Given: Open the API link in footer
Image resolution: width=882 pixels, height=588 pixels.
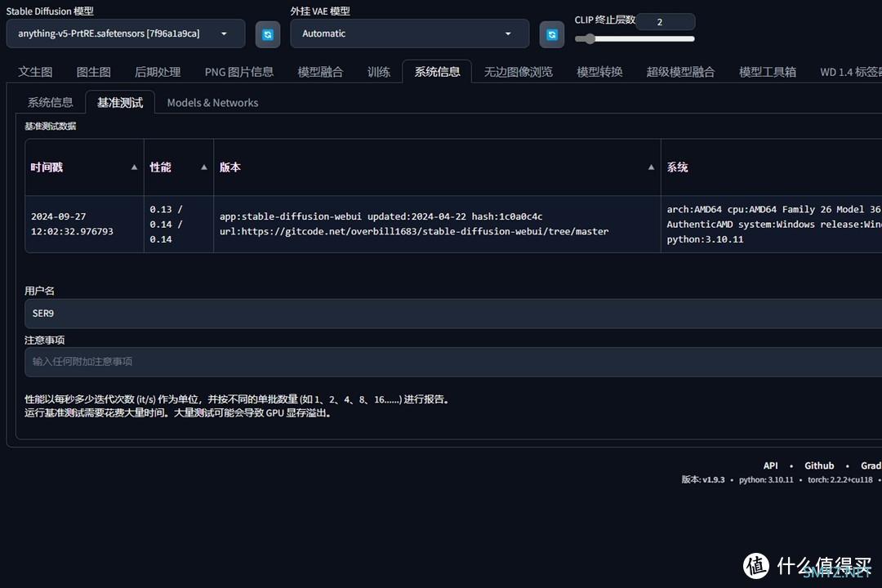Looking at the screenshot, I should [x=771, y=465].
